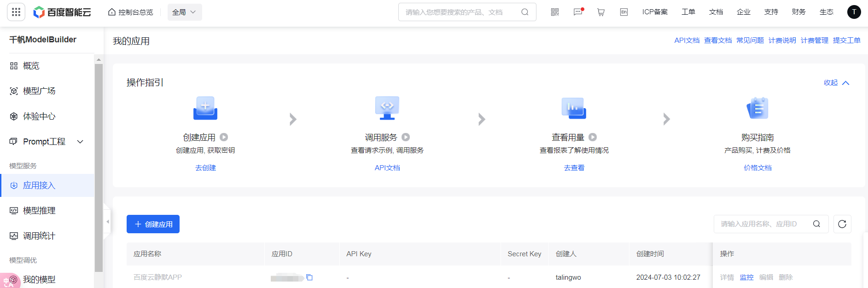Viewport: 868px width, 288px height.
Task: Collapse the left sidebar with arrow handle
Action: click(x=107, y=222)
